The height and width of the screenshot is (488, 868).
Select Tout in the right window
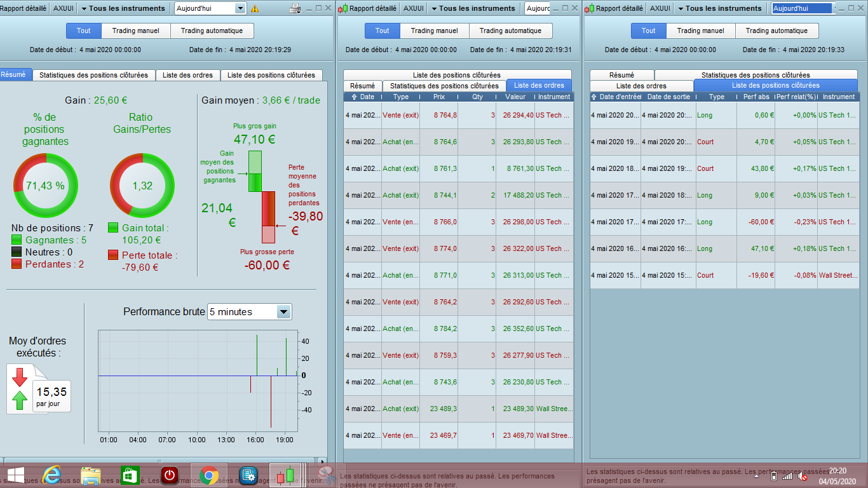[x=648, y=30]
